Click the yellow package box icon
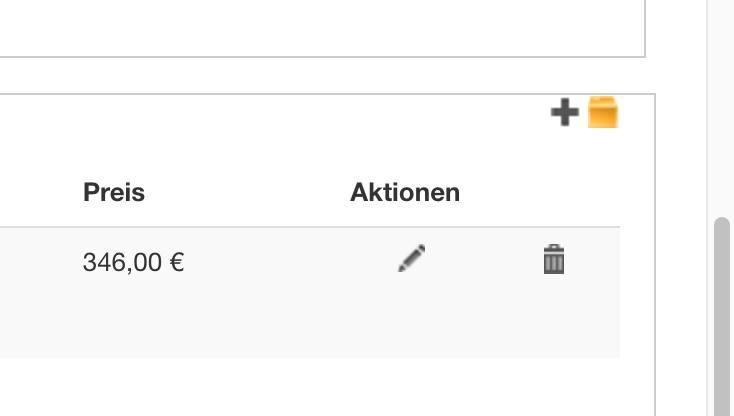 point(603,112)
